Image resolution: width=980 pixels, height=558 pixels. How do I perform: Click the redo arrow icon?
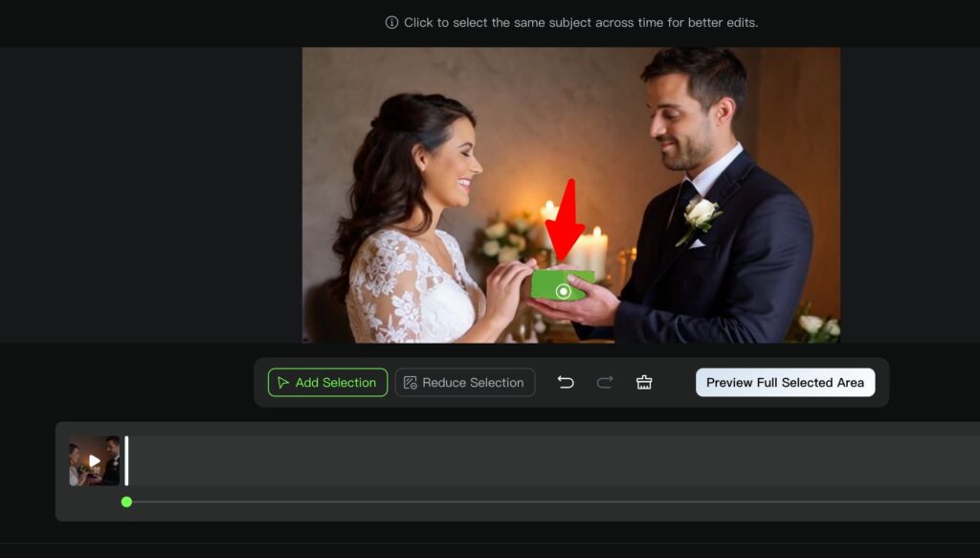605,381
